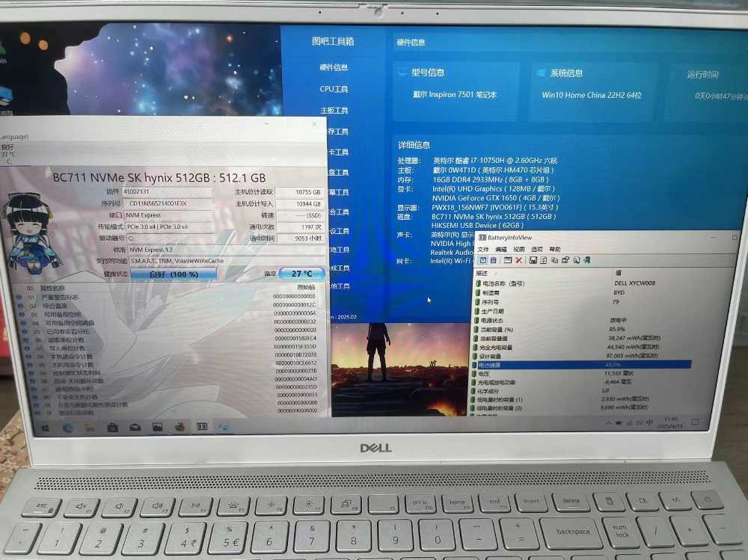
Task: Click the clock in system tray
Action: [x=670, y=422]
